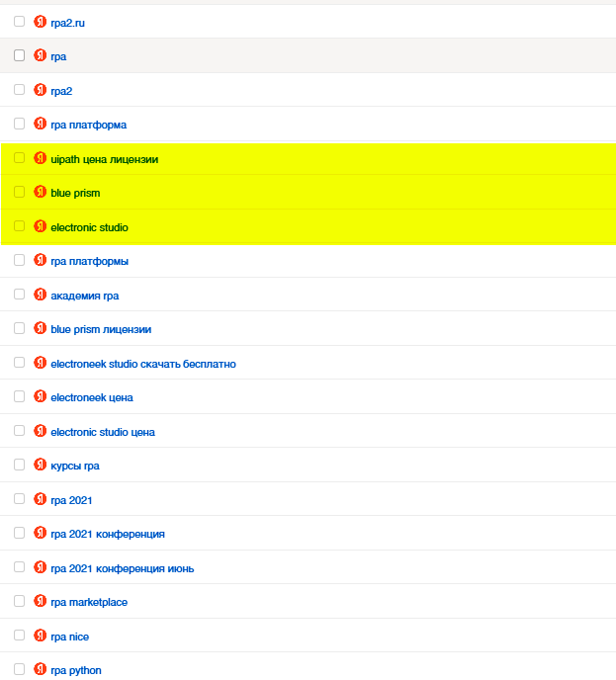Toggle checkbox next to 'rpa платформа'
The height and width of the screenshot is (680, 616).
19,124
